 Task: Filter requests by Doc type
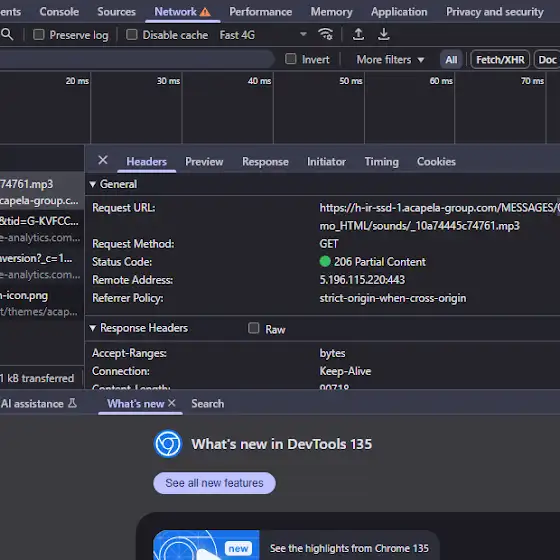point(547,59)
